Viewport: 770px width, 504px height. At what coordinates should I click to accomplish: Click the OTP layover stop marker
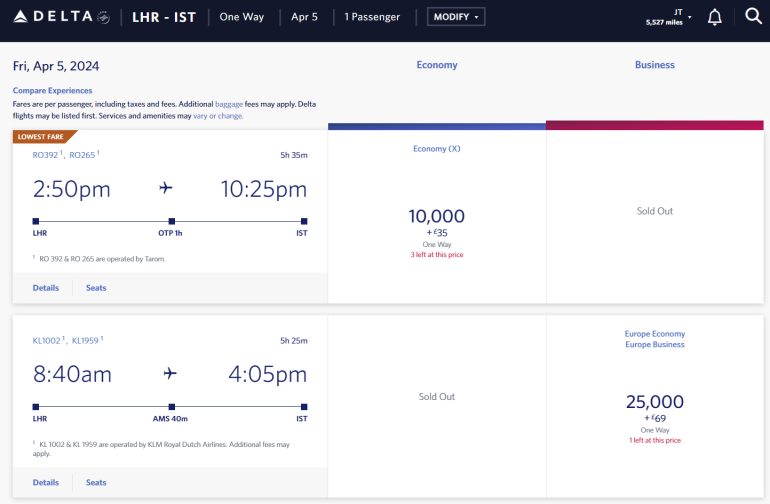point(172,221)
